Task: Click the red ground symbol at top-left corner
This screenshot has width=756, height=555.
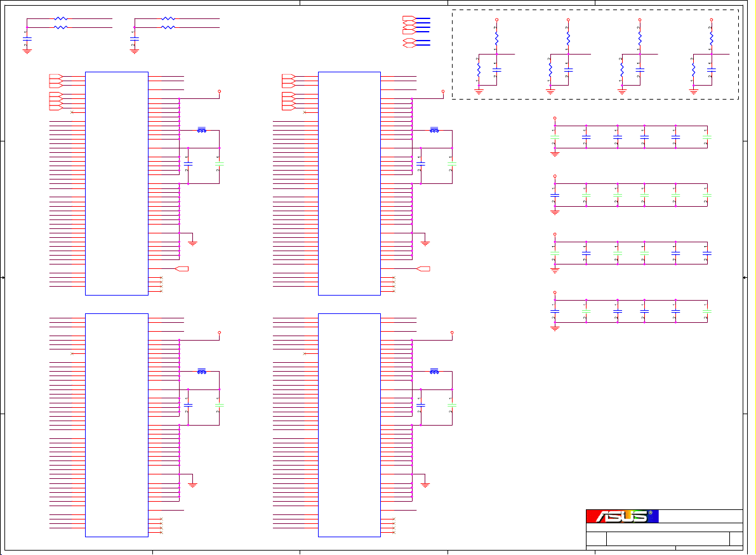Action: (27, 51)
